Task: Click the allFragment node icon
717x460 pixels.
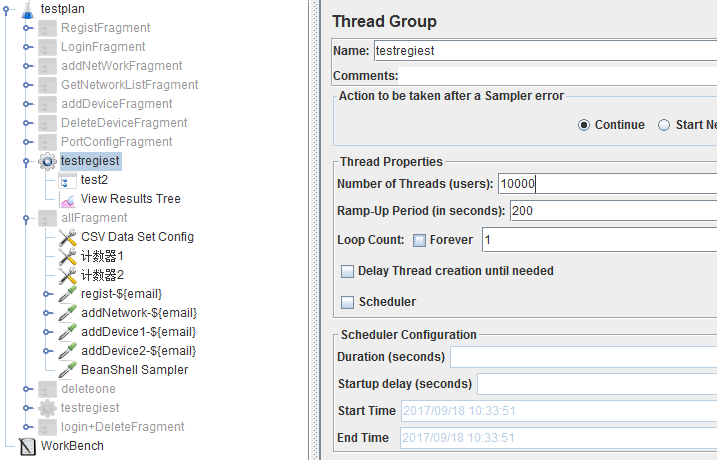Action: [47, 218]
